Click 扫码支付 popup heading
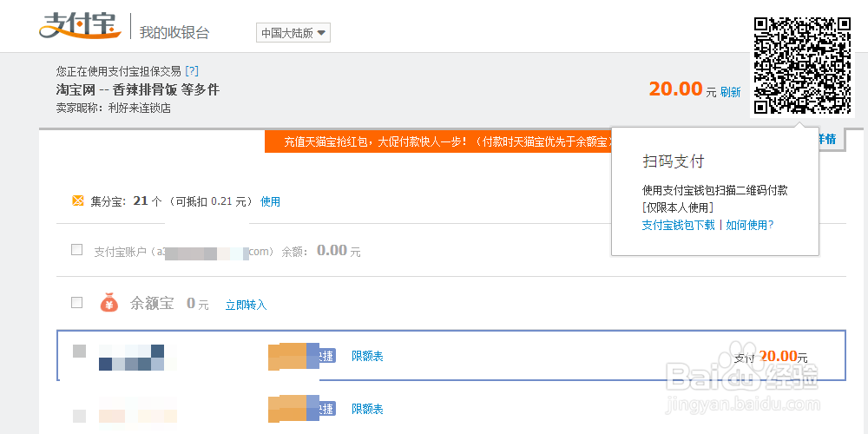868x434 pixels. 674,161
